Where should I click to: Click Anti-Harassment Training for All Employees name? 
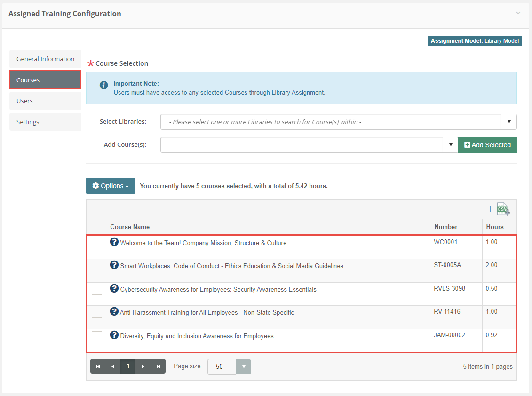tap(207, 313)
